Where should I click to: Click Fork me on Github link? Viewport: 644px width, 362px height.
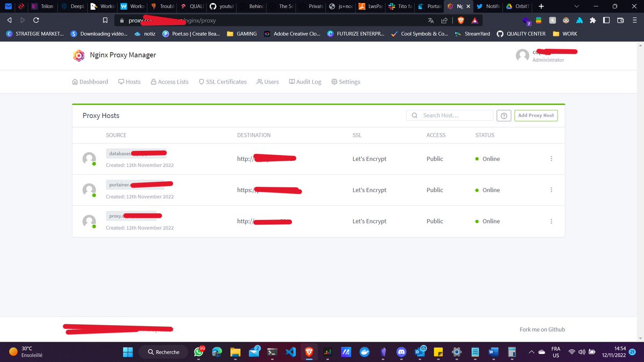[542, 329]
